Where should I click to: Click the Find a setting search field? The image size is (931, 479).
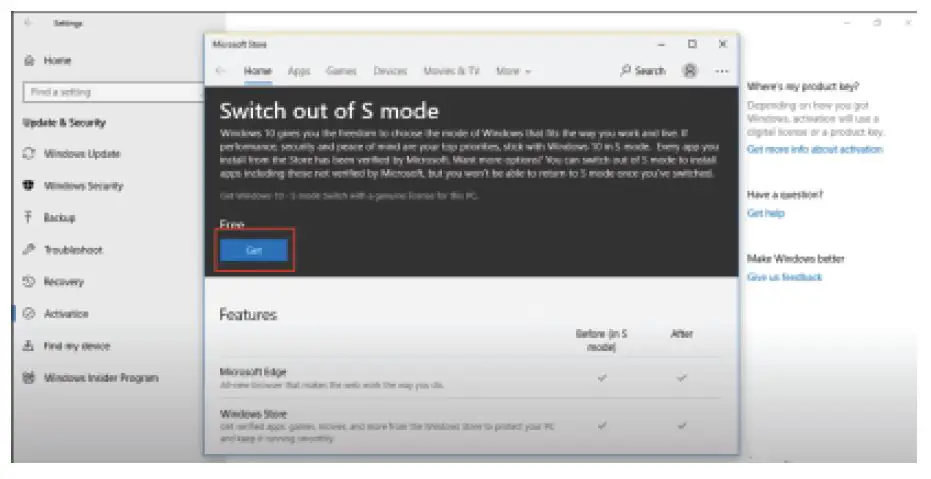pyautogui.click(x=113, y=92)
